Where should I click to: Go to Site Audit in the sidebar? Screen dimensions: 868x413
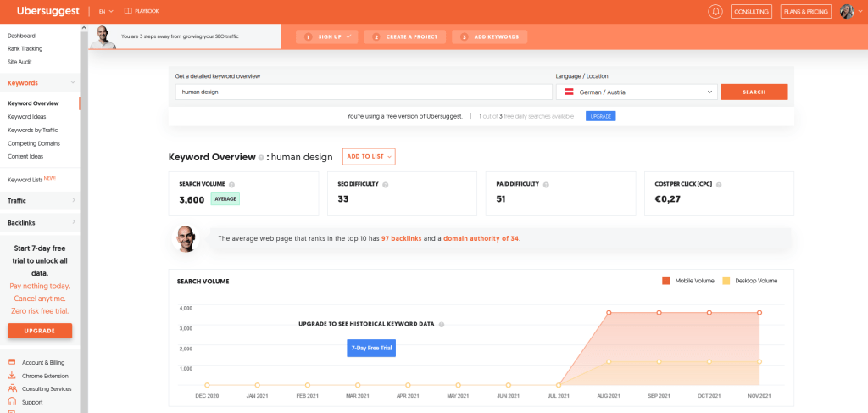(20, 62)
